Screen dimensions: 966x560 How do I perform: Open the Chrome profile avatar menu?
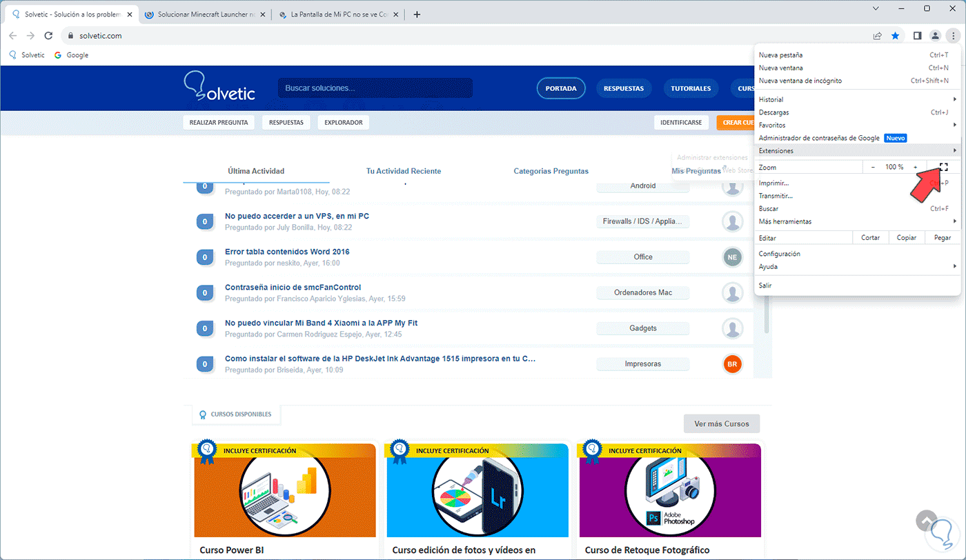tap(935, 36)
